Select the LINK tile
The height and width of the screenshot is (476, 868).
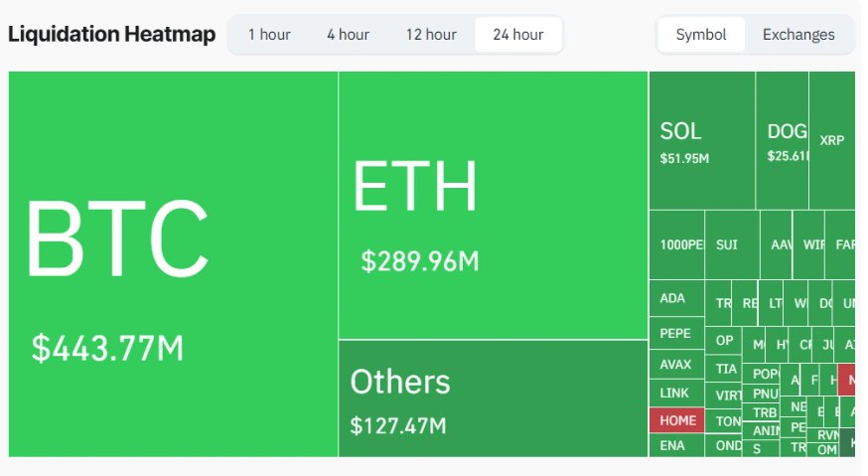676,394
